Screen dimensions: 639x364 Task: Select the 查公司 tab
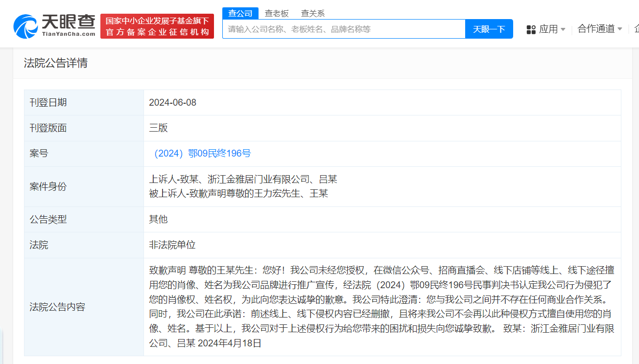click(240, 13)
